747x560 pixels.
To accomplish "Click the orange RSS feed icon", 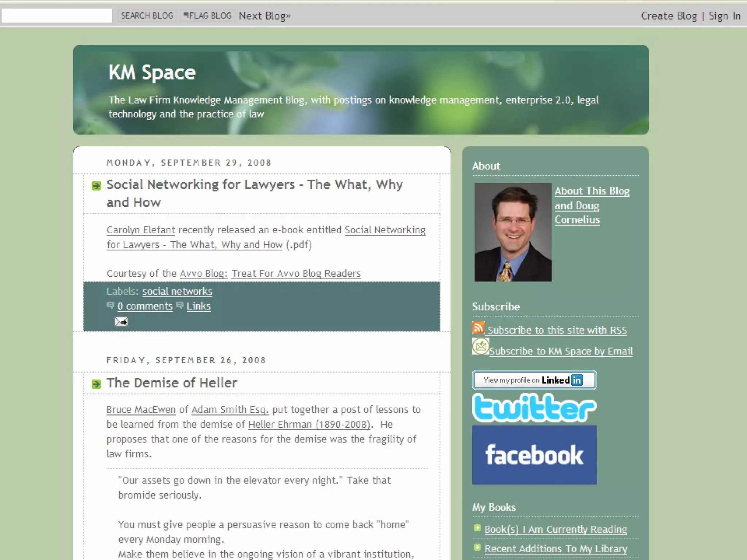I will (478, 327).
